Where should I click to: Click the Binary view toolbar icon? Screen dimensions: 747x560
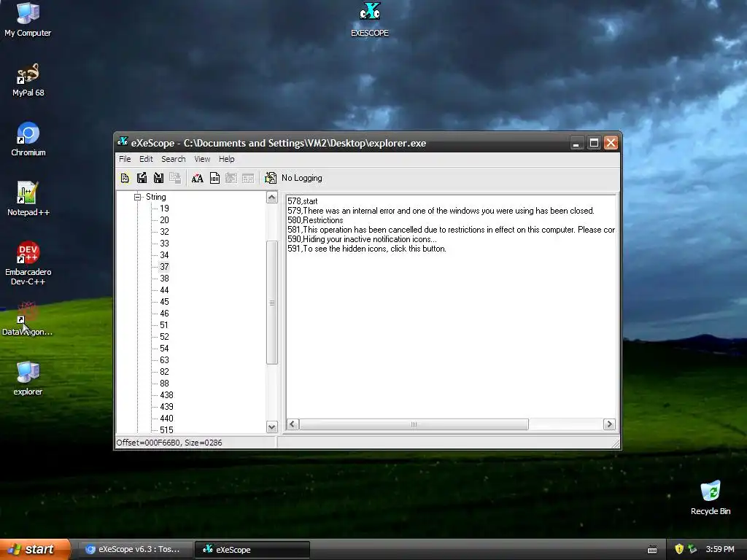(x=215, y=178)
